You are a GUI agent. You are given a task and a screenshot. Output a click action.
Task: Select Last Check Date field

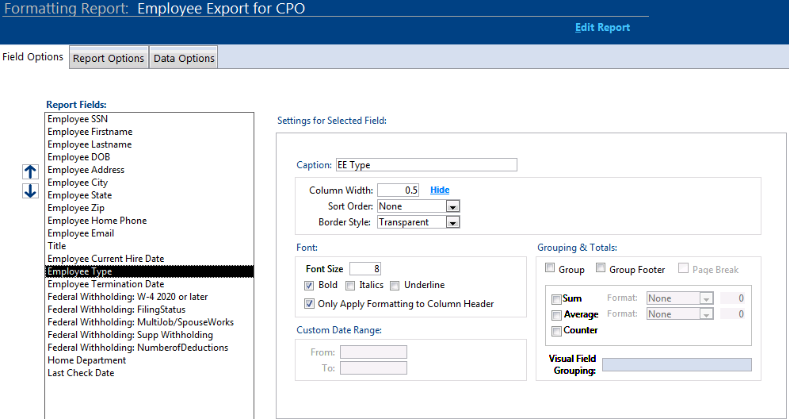tap(149, 373)
